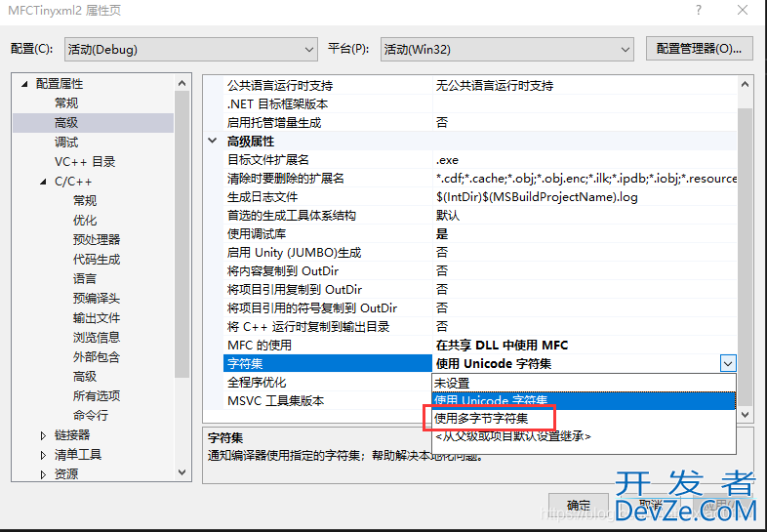
Task: Select 输出文件 in the tree
Action: click(97, 318)
